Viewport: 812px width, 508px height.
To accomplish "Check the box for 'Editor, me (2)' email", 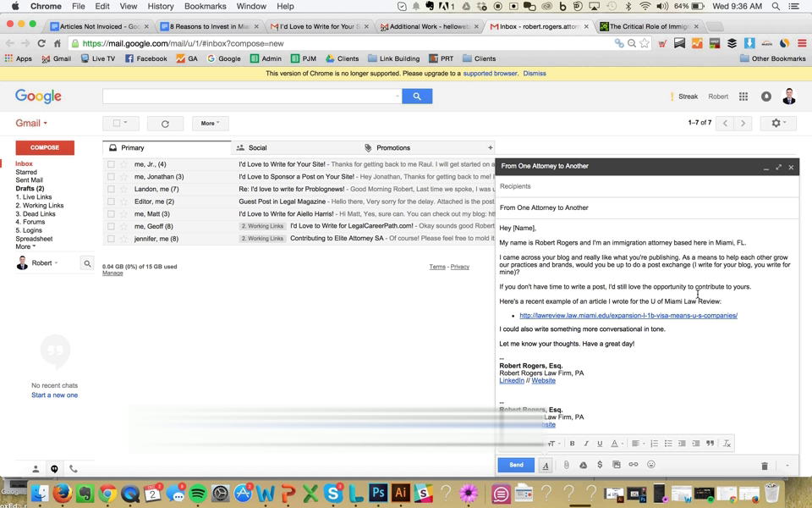I will coord(111,202).
